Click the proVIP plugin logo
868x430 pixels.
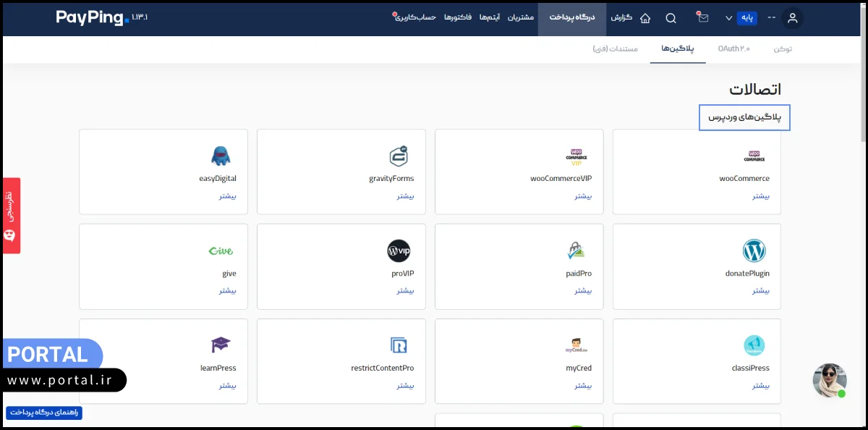[x=399, y=250]
